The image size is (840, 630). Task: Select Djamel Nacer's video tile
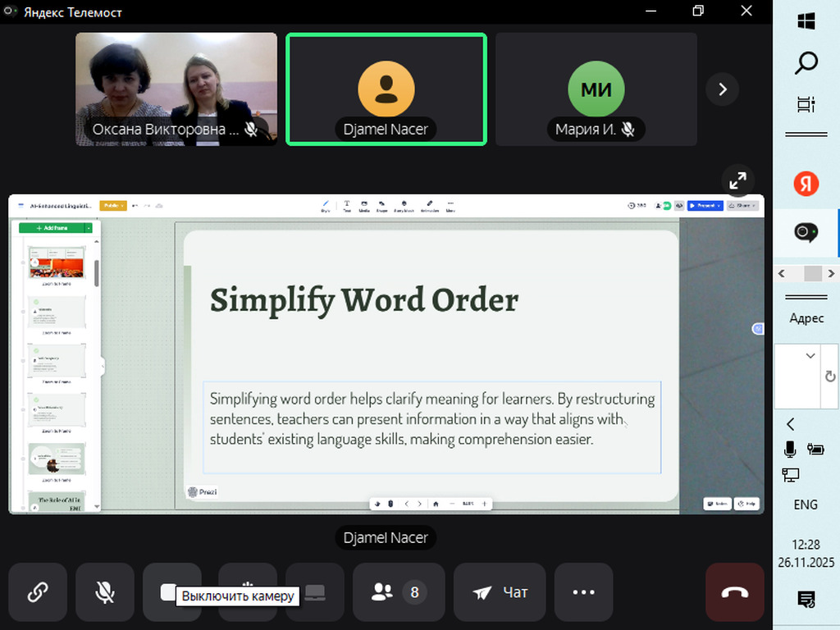point(386,89)
